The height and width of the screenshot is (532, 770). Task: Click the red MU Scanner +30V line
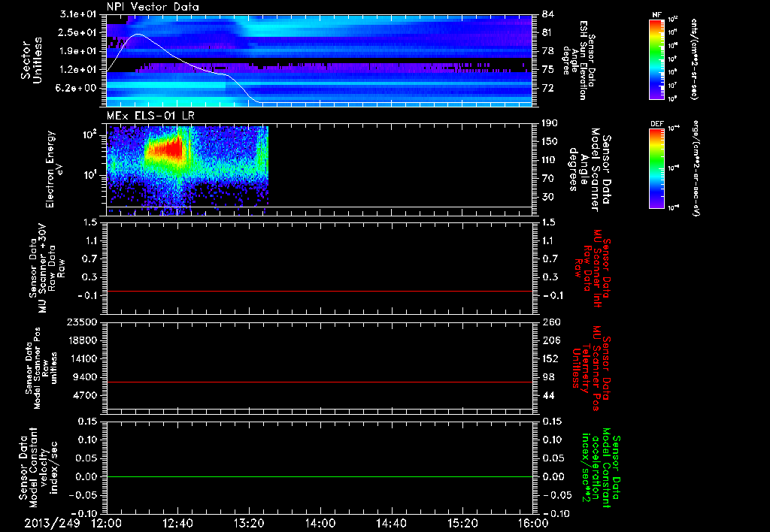pos(319,291)
